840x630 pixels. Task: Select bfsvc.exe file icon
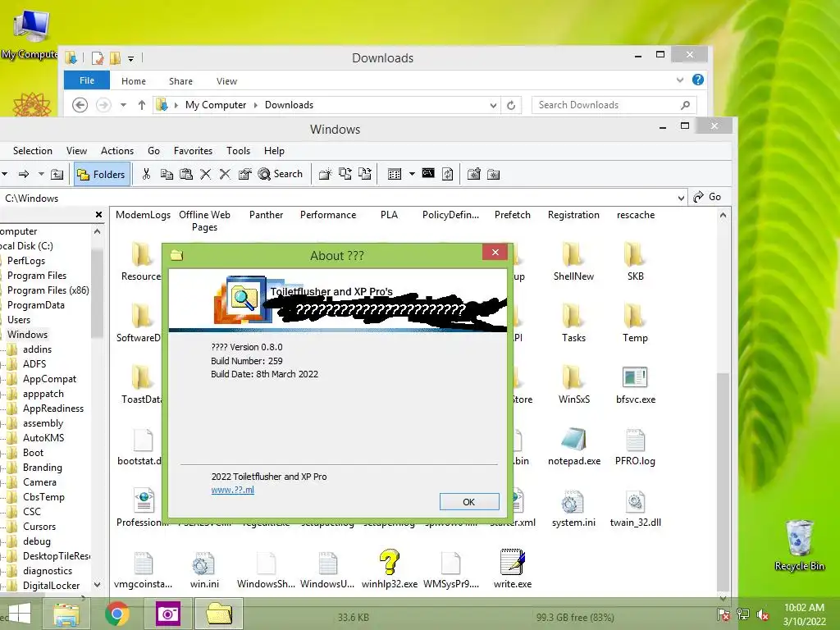(x=635, y=377)
